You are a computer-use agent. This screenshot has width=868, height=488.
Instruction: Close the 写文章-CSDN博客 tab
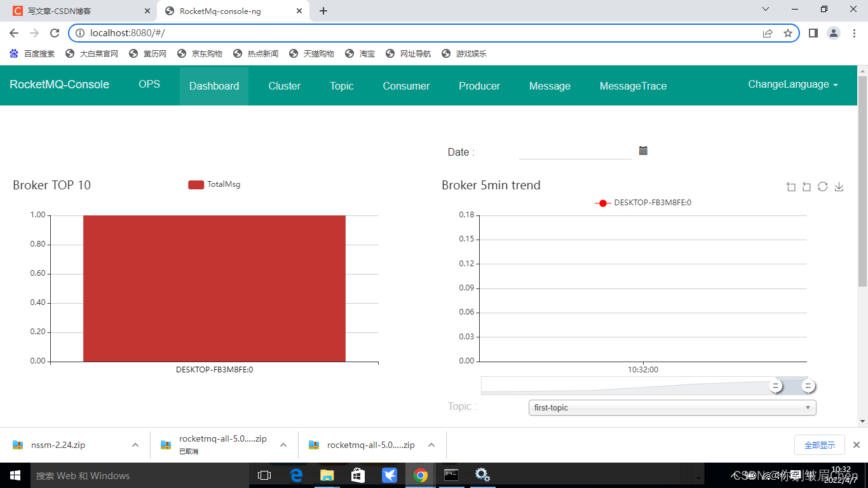pos(147,11)
